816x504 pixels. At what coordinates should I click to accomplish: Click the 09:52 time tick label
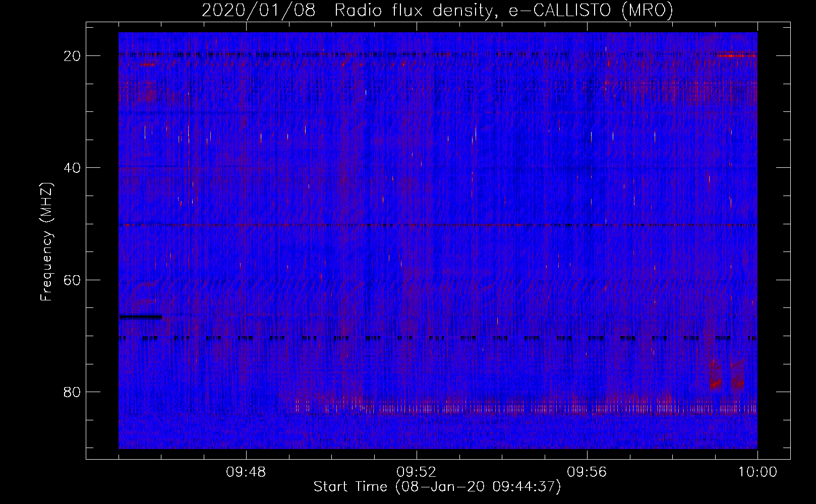tap(417, 472)
